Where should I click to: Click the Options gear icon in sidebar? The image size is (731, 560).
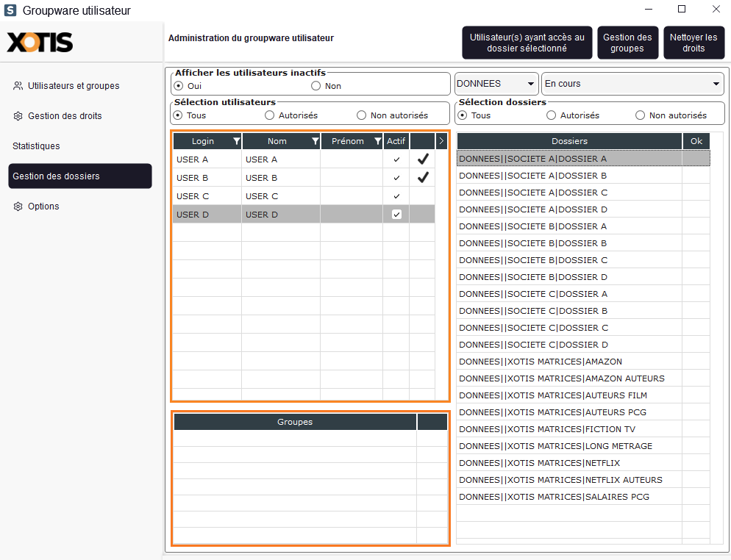pyautogui.click(x=18, y=207)
